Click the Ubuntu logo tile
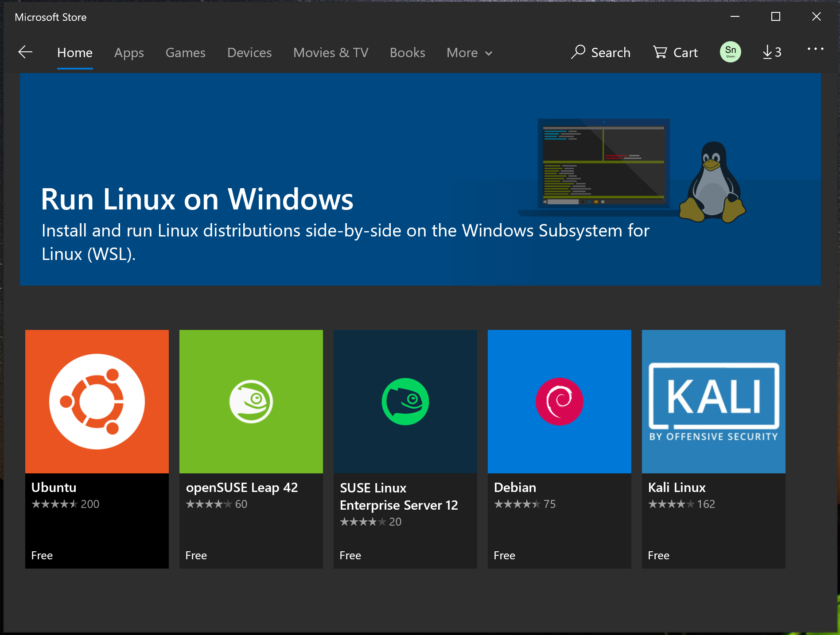840x635 pixels. coord(97,401)
